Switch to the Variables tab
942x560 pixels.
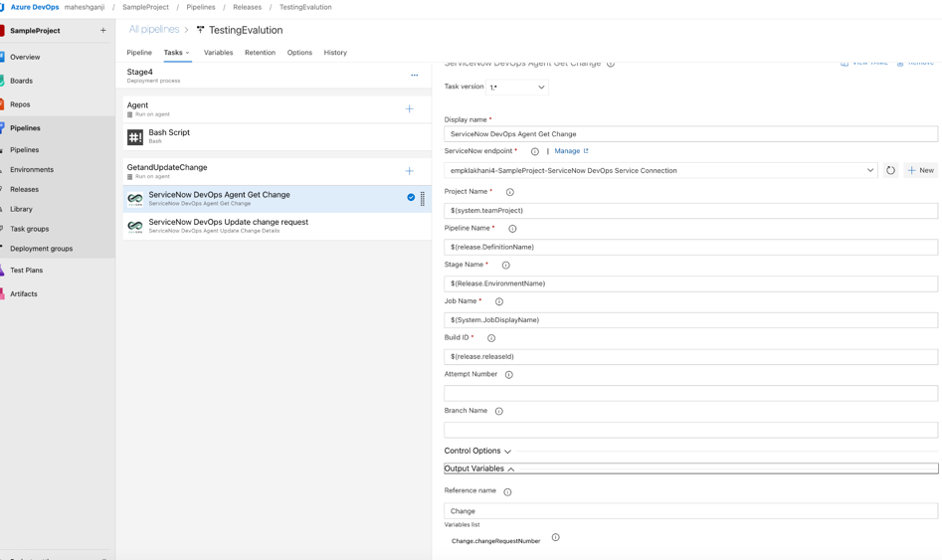point(218,53)
